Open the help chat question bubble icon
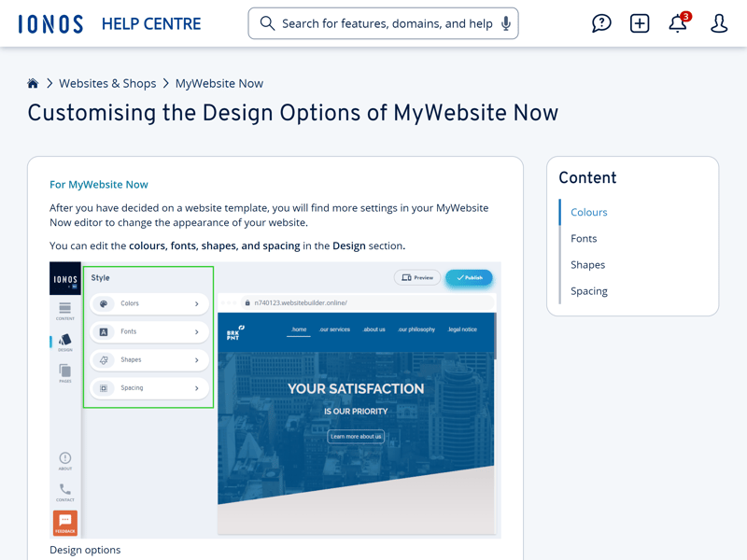The height and width of the screenshot is (560, 747). 601,23
